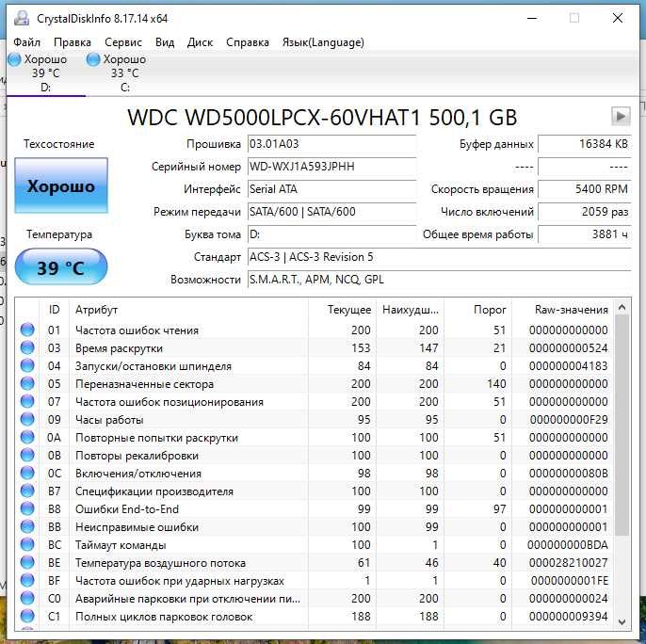Click the Наихудш... column header
The height and width of the screenshot is (644, 646).
pyautogui.click(x=411, y=310)
